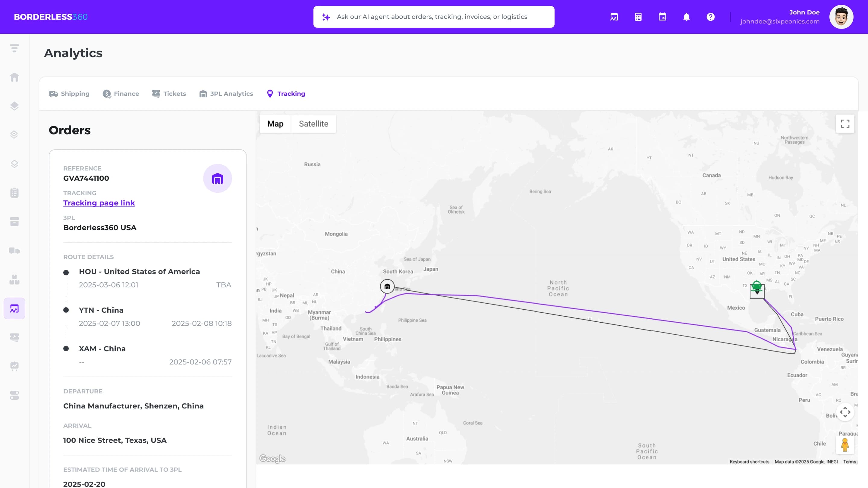Screen dimensions: 868x488
Task: Open the presentation chart sidebar icon
Action: click(14, 366)
